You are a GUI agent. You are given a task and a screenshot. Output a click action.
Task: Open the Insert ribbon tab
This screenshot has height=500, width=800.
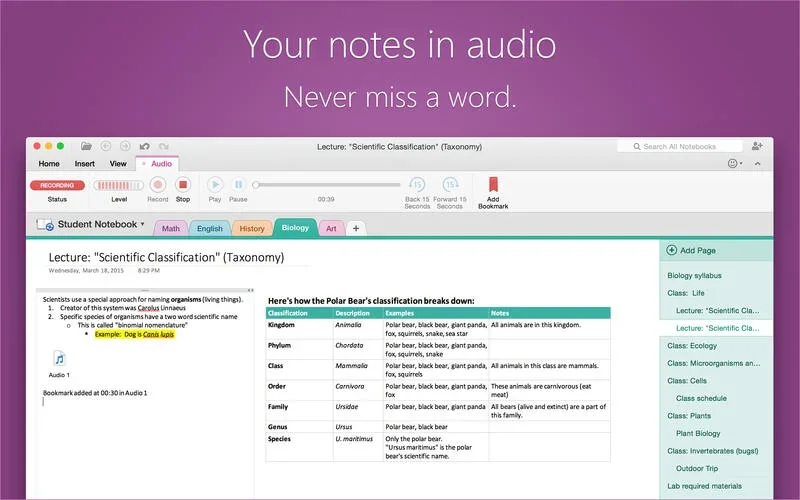[x=85, y=164]
